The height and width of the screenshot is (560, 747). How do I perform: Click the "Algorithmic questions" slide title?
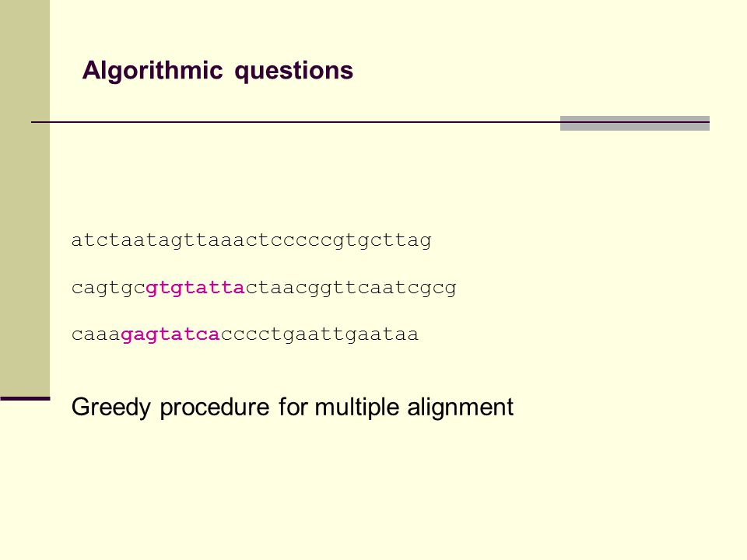(x=218, y=71)
